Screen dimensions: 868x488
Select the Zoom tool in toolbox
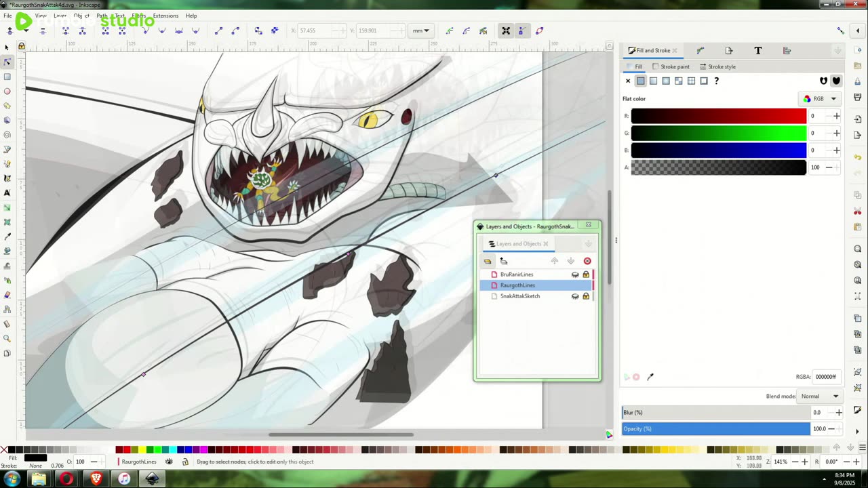(7, 338)
